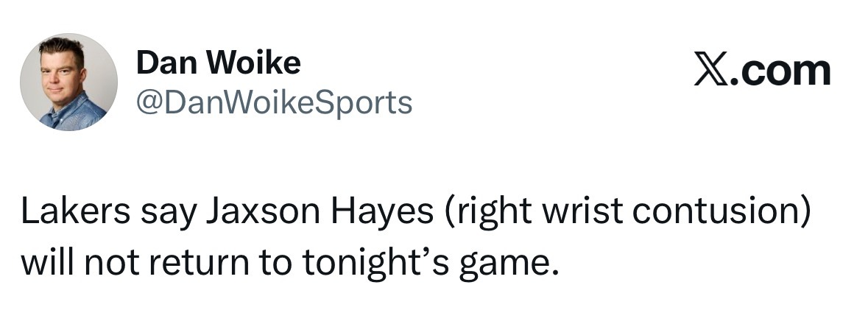868x324 pixels.
Task: Click the ".com" text beside X logo
Action: coord(780,71)
